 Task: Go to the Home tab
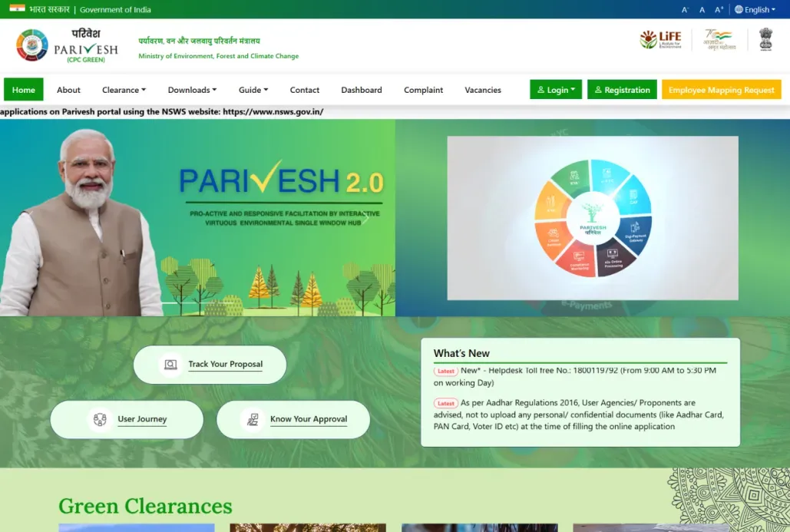pos(24,90)
